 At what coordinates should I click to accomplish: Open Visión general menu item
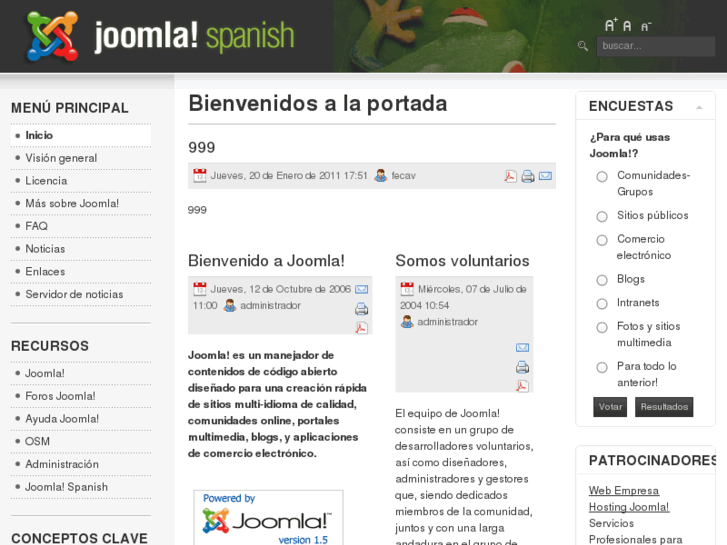pos(81,158)
